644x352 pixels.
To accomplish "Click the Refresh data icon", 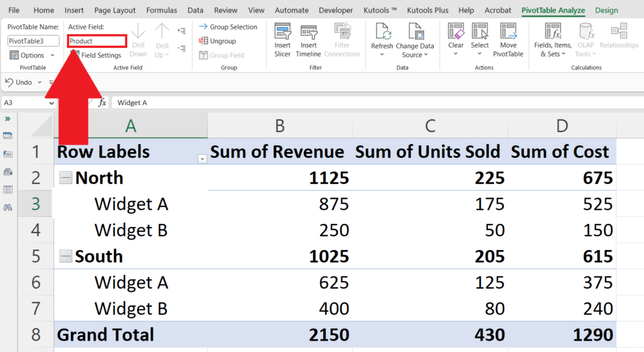I will click(382, 31).
